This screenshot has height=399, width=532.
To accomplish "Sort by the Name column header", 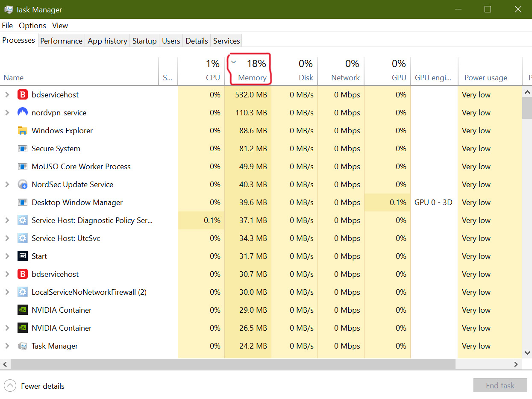I will click(x=79, y=71).
